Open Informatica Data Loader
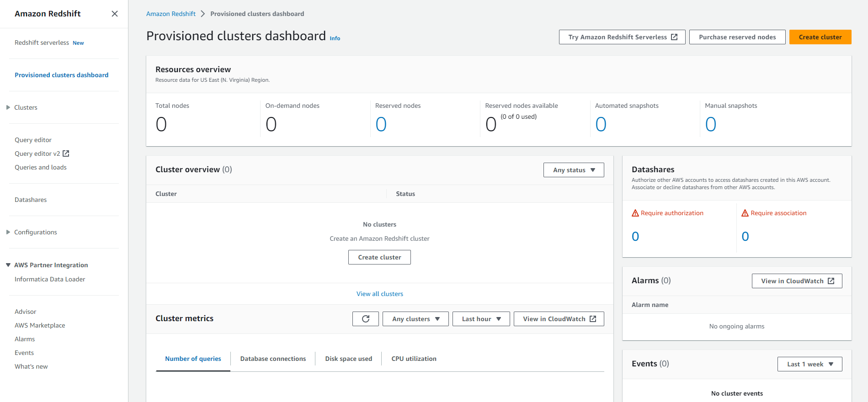 click(x=50, y=279)
